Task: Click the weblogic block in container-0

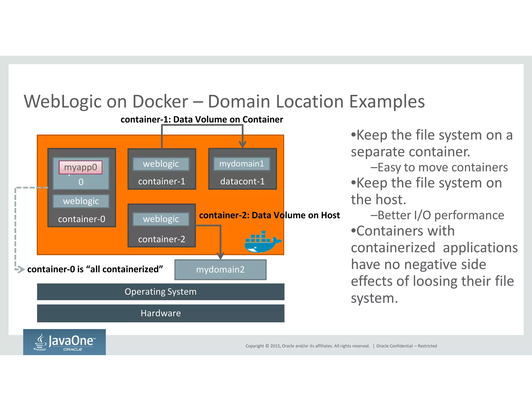Action: point(81,201)
